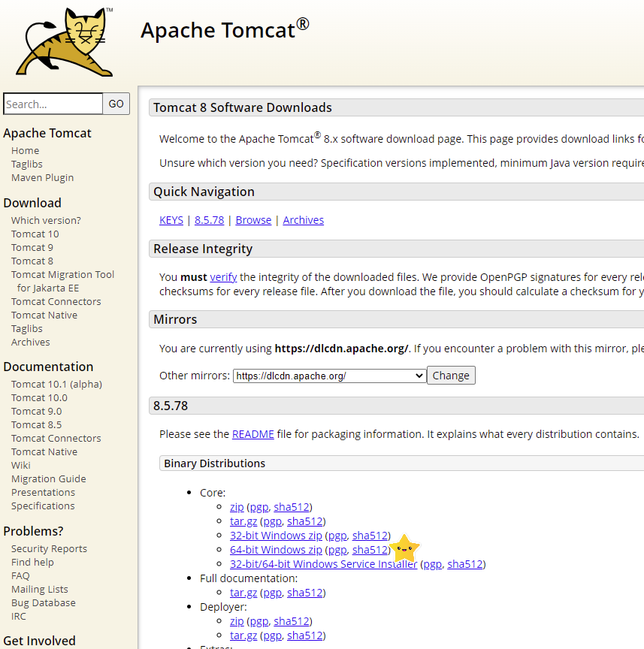Open pgp for Windows Service Installer
The width and height of the screenshot is (644, 649).
click(x=433, y=564)
